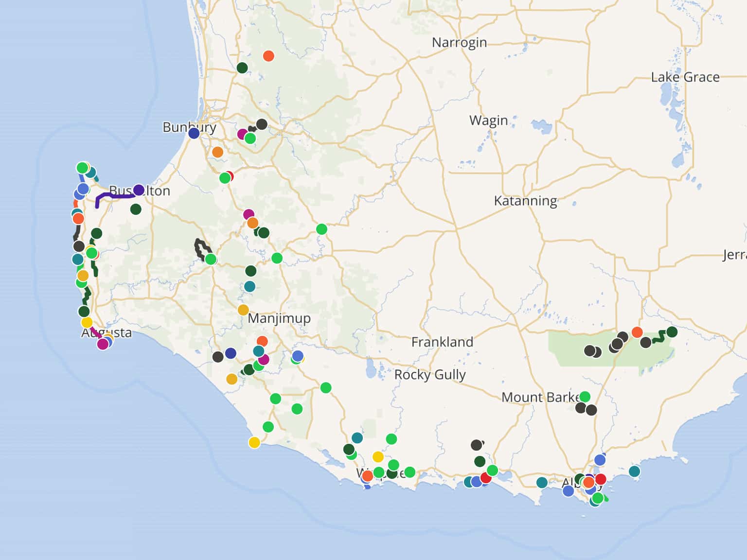Click the red marker at Albany
Viewport: 747px width, 560px height.
tap(601, 479)
